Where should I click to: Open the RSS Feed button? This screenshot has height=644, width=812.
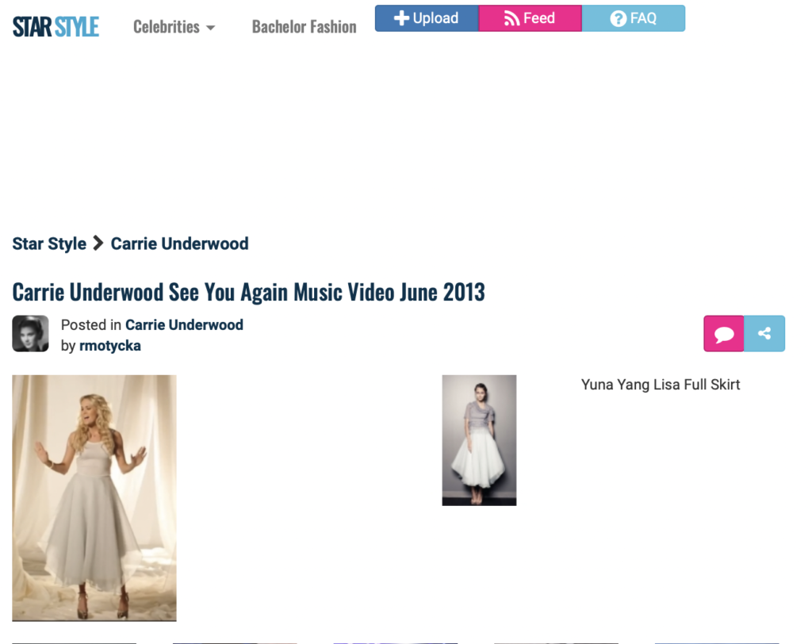pyautogui.click(x=530, y=18)
